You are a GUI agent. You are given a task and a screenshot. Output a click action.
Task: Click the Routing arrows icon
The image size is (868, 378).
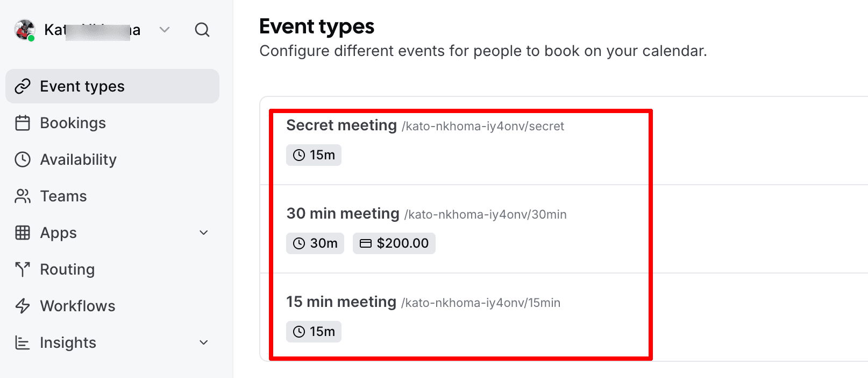(x=22, y=269)
